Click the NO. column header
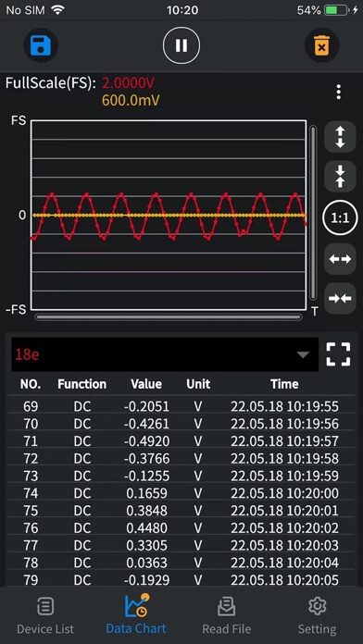Image resolution: width=363 pixels, height=644 pixels. (x=31, y=384)
